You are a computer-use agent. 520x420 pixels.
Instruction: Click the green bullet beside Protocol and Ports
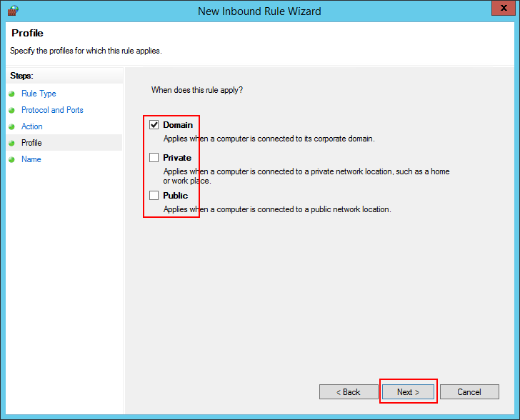11,111
